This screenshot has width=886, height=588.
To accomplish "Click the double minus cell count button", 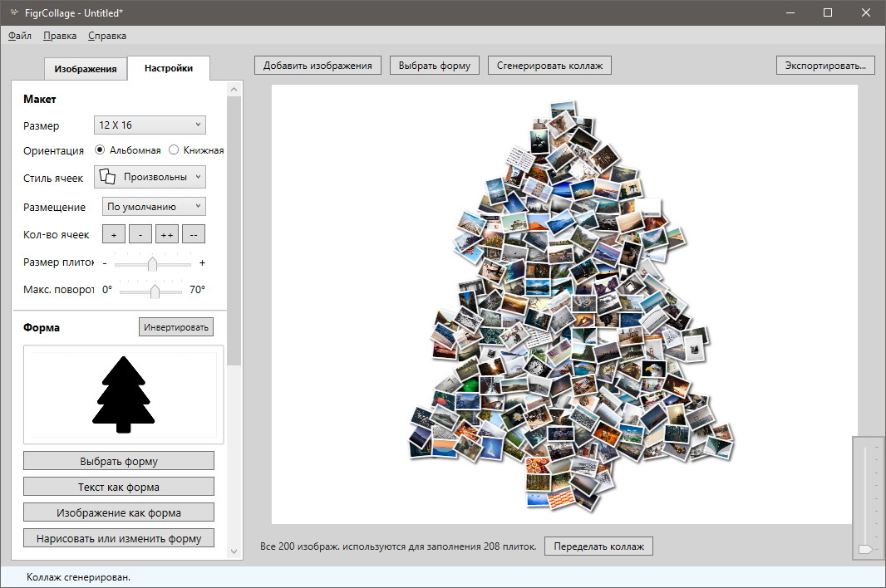I will point(194,235).
